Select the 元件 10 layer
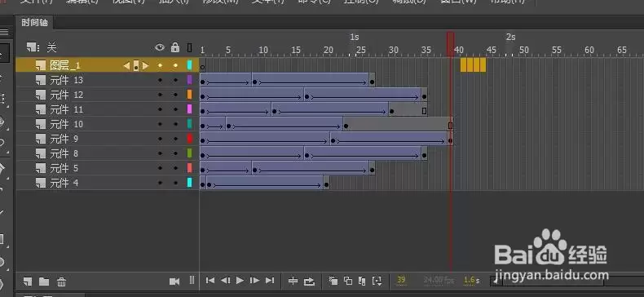Screen dimensions: 644x297 coord(107,124)
